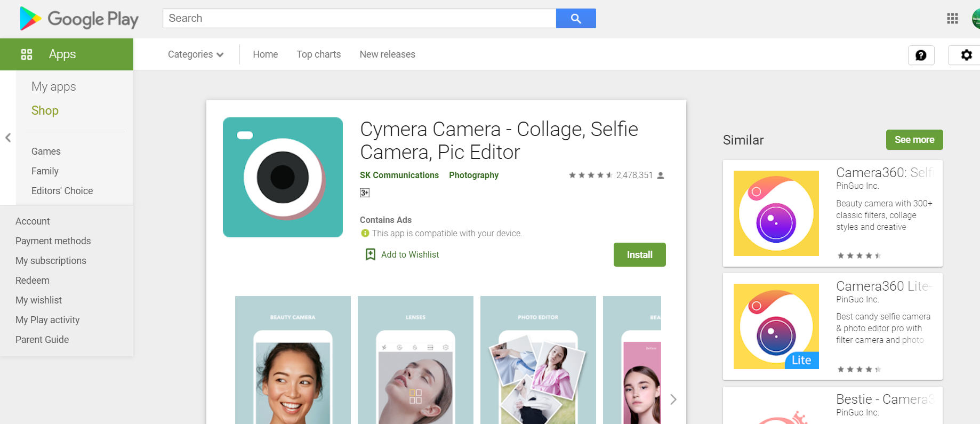
Task: Click the green Install button
Action: (640, 255)
